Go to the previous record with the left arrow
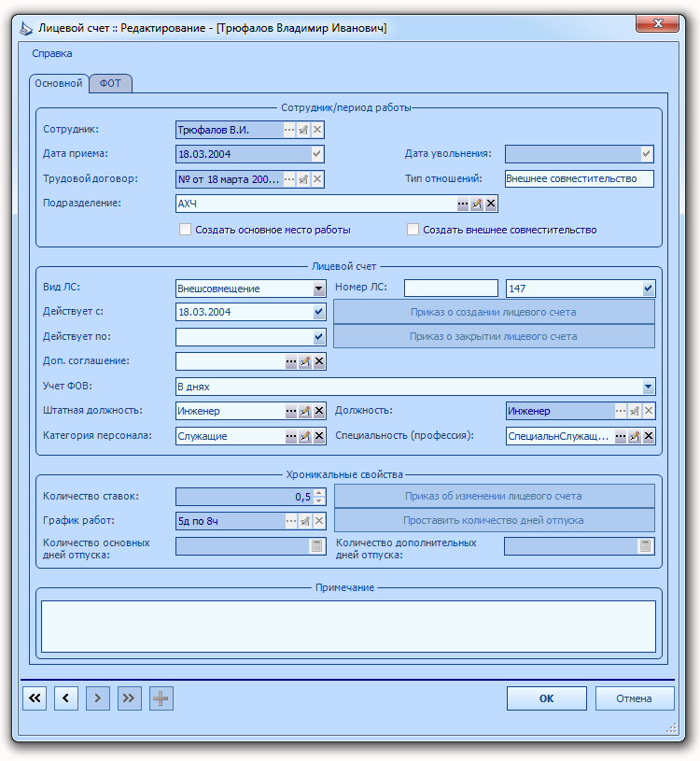700x761 pixels. click(66, 698)
